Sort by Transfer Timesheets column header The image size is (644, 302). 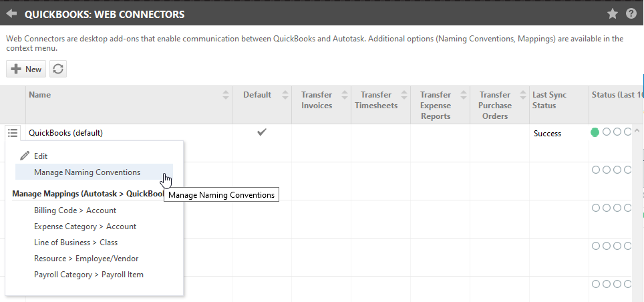pyautogui.click(x=381, y=105)
